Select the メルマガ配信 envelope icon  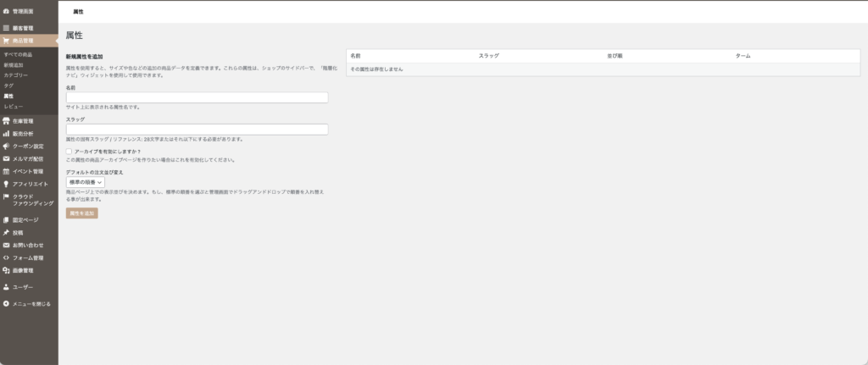click(x=6, y=158)
